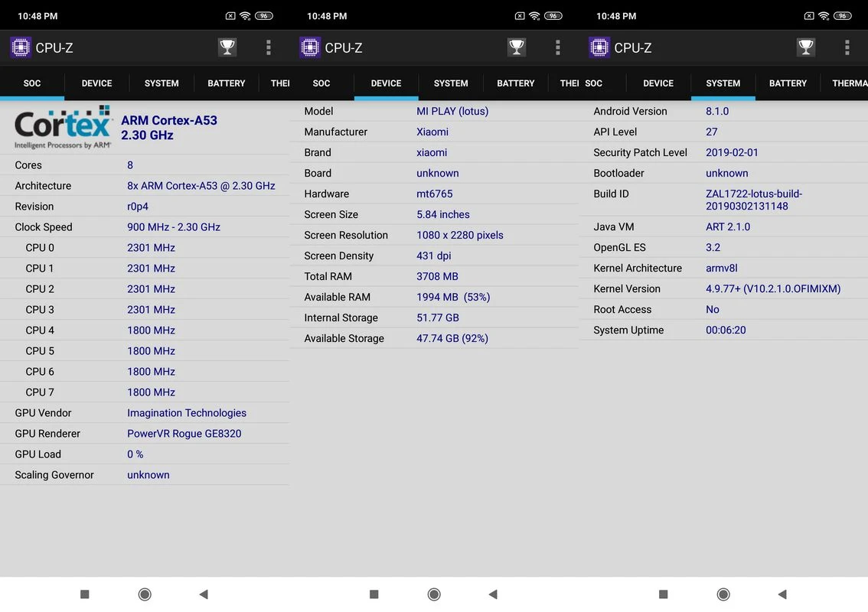This screenshot has height=612, width=868.
Task: Tap battery indicator in right status bar
Action: 843,16
